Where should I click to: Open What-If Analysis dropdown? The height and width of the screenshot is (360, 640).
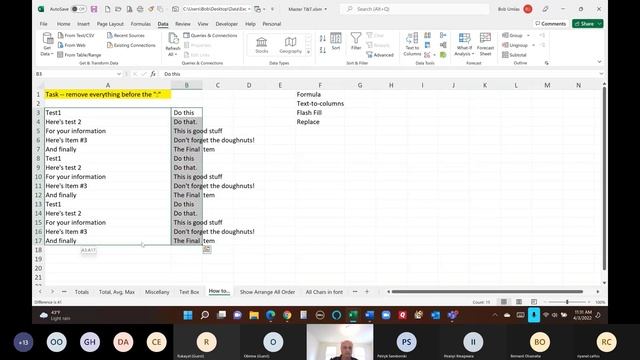(x=464, y=44)
